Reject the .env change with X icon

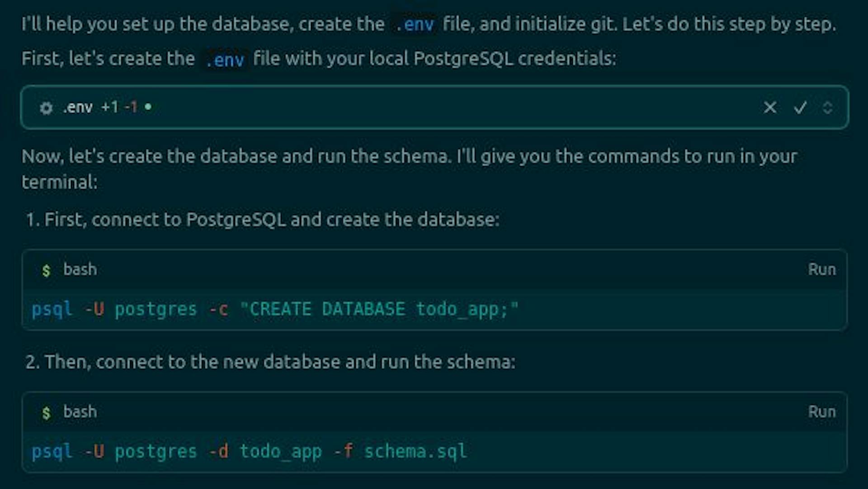770,108
